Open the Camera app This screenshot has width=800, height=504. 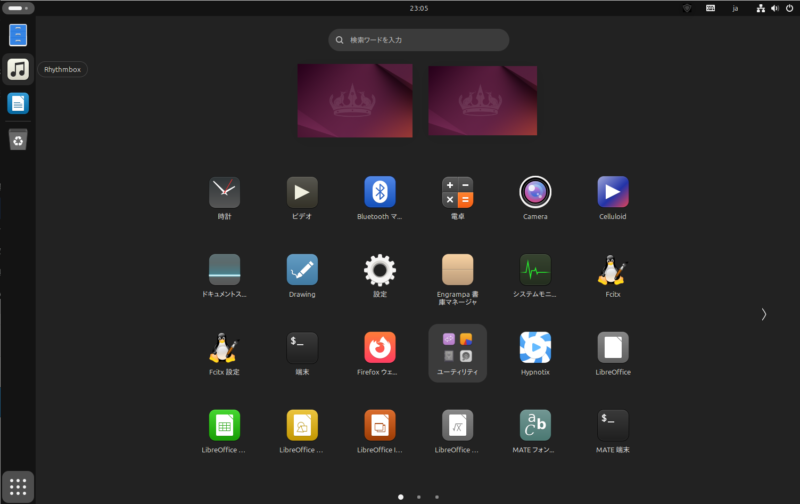coord(535,191)
